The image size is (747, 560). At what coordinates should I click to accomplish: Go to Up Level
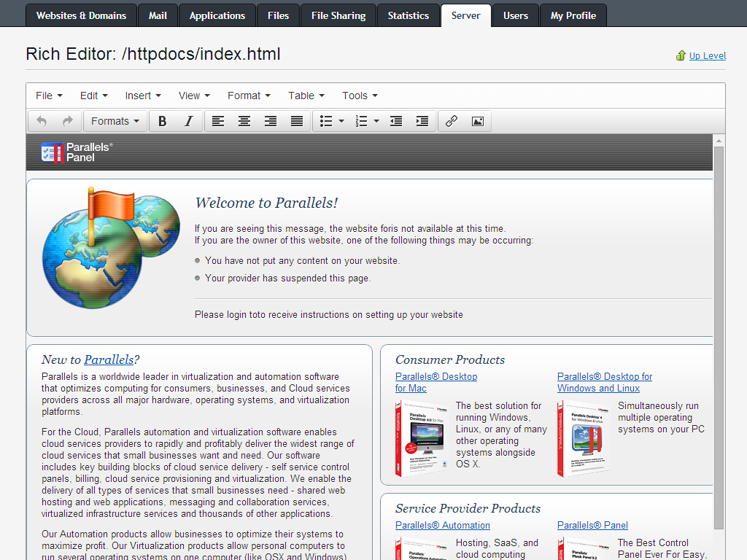click(707, 55)
